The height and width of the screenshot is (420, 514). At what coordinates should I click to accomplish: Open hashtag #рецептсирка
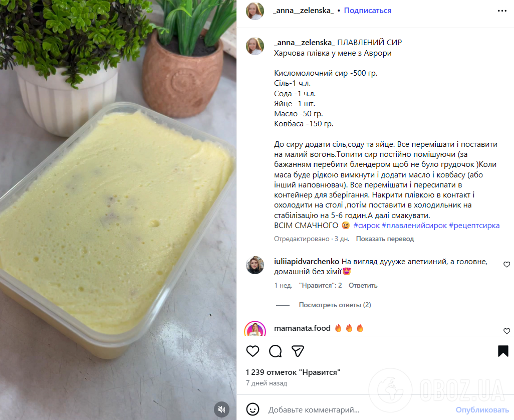pos(474,226)
